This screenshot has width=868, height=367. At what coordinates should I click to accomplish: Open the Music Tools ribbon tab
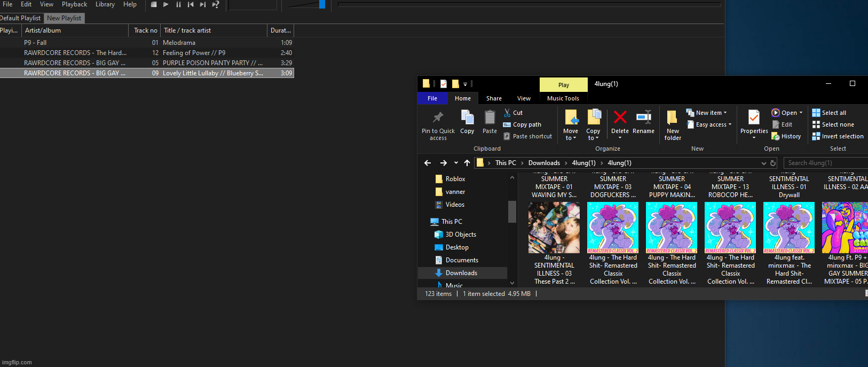coord(563,98)
